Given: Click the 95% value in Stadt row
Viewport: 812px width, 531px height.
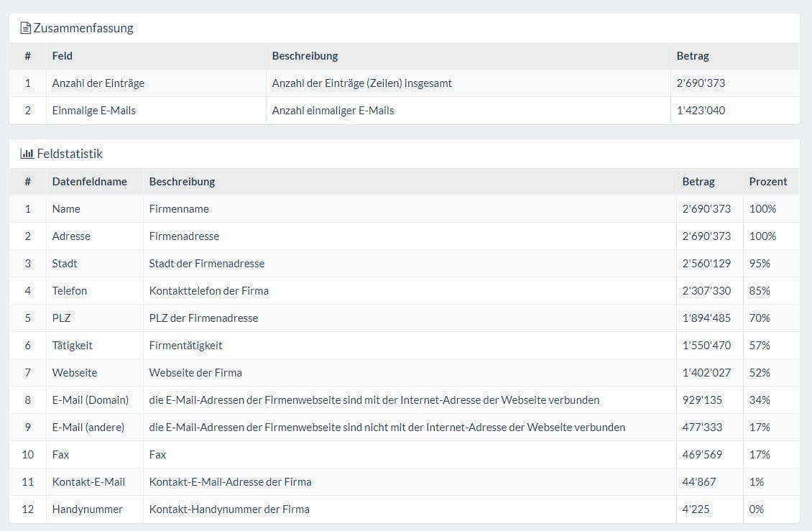Looking at the screenshot, I should 760,264.
